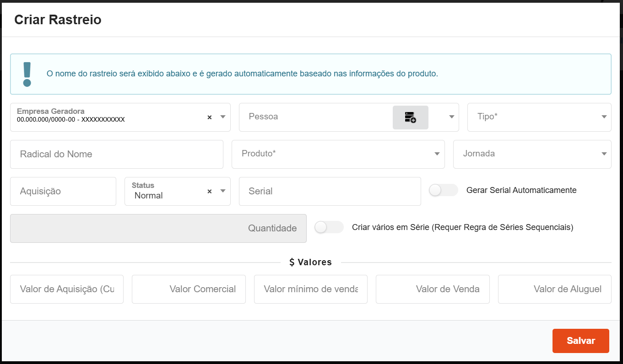Click the Valor de Aluguel field
The height and width of the screenshot is (364, 623).
tap(554, 289)
